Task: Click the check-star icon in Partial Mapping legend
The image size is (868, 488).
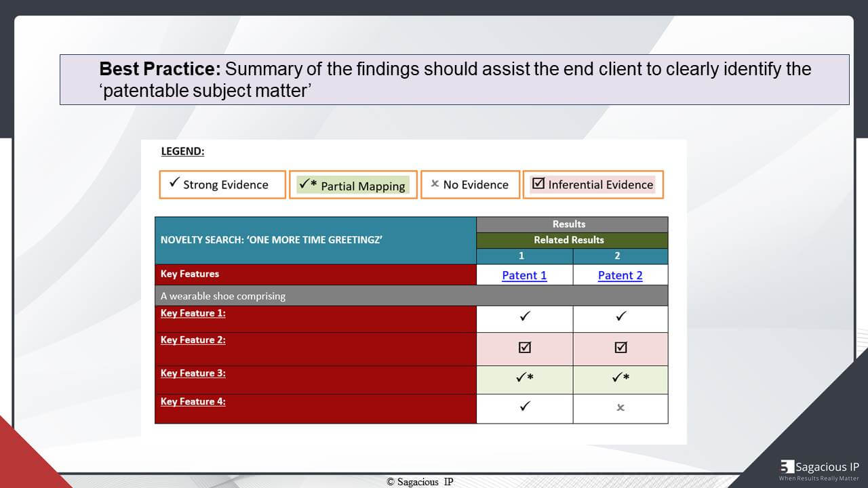Action: point(308,184)
